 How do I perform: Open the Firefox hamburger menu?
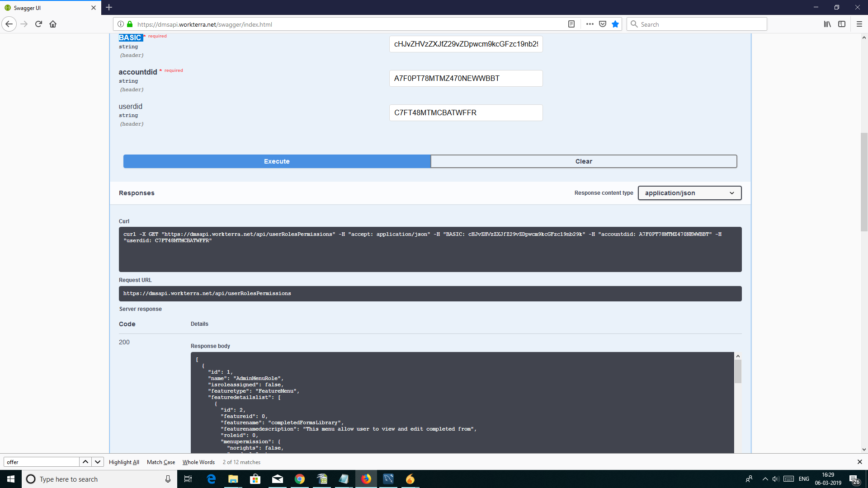[x=859, y=24]
